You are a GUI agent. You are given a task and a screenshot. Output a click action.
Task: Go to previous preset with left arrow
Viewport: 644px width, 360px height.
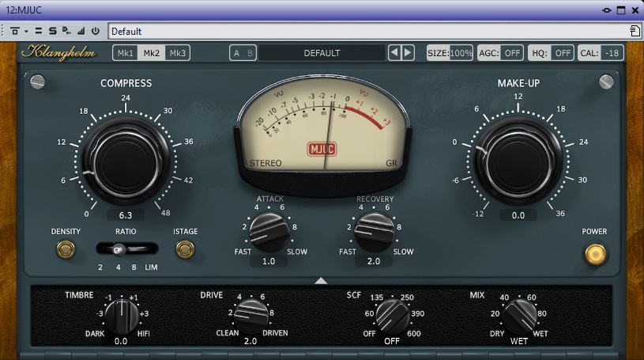click(x=394, y=53)
